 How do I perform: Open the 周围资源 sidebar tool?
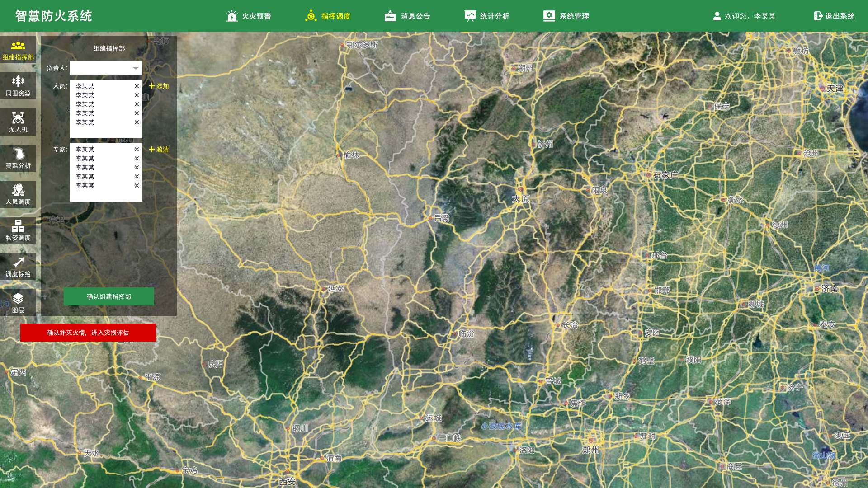(x=18, y=86)
